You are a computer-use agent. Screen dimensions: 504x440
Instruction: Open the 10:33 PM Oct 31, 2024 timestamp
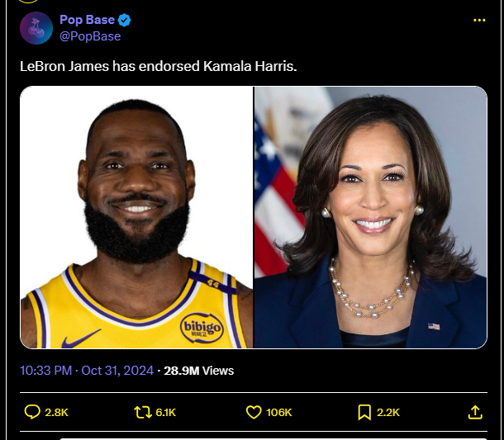87,371
